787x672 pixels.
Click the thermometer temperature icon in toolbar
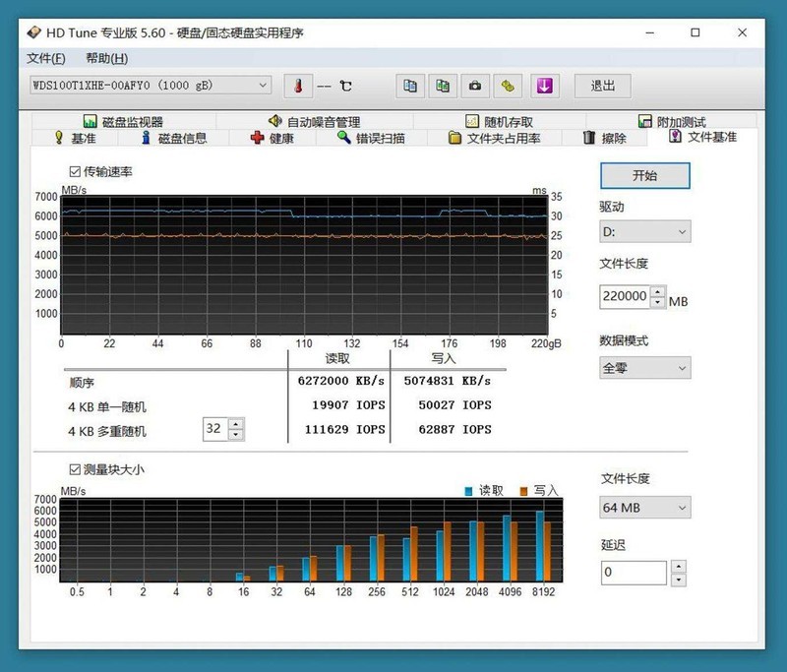[298, 86]
